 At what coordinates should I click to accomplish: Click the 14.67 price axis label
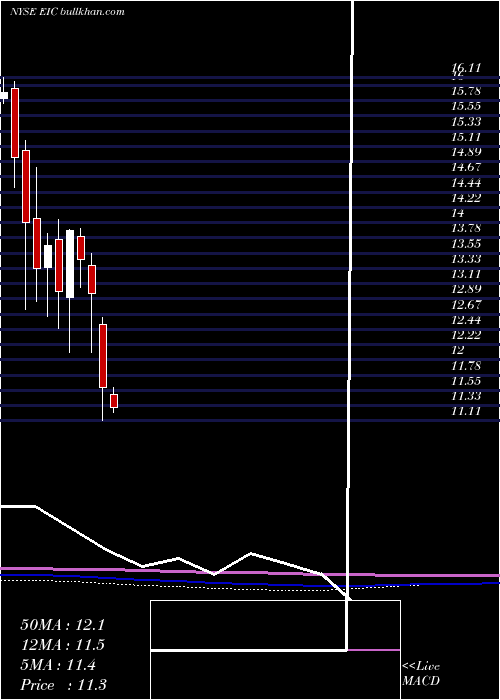[466, 167]
